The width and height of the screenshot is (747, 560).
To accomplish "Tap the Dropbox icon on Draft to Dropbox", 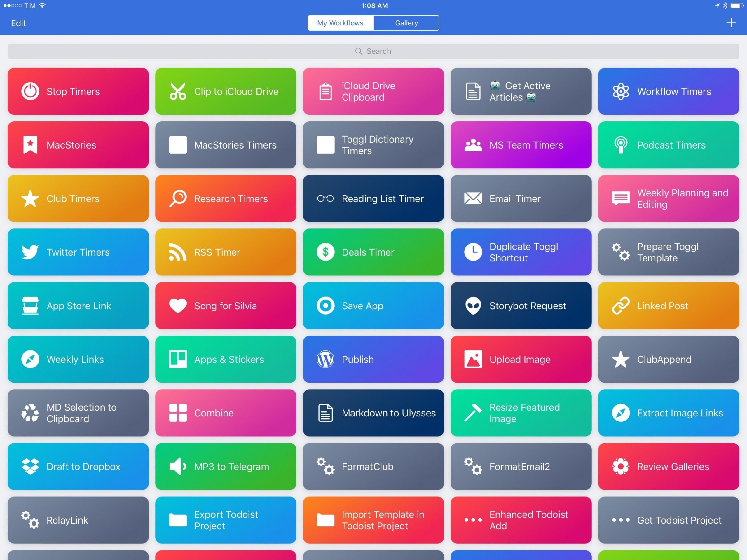I will click(x=30, y=466).
